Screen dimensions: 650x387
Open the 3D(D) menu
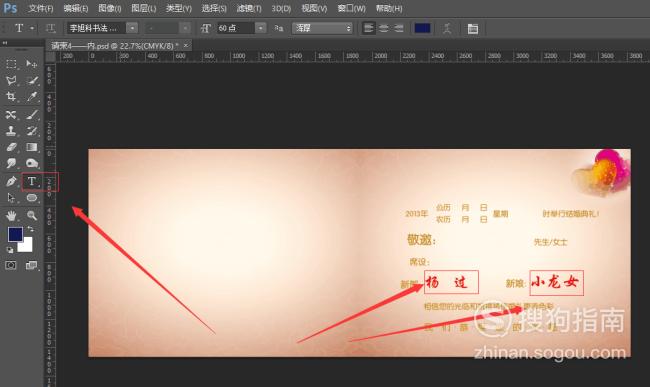click(281, 8)
